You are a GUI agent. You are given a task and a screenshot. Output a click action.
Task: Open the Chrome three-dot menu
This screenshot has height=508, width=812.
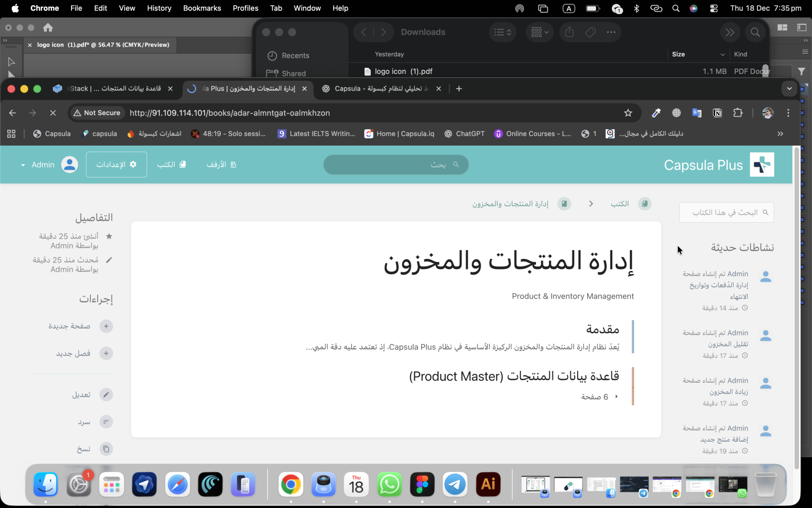[788, 113]
